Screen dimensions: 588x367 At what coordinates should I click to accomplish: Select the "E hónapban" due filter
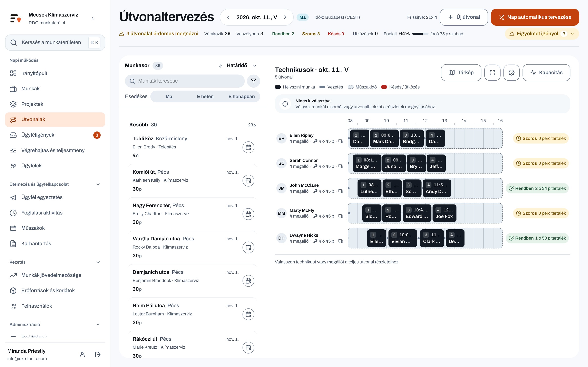(242, 97)
